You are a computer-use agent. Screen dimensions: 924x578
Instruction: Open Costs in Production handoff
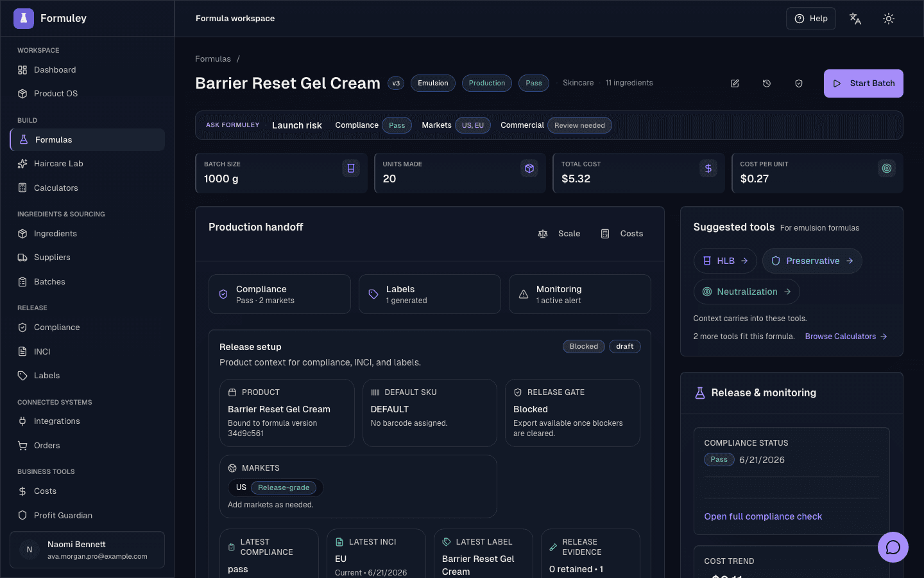click(x=622, y=234)
